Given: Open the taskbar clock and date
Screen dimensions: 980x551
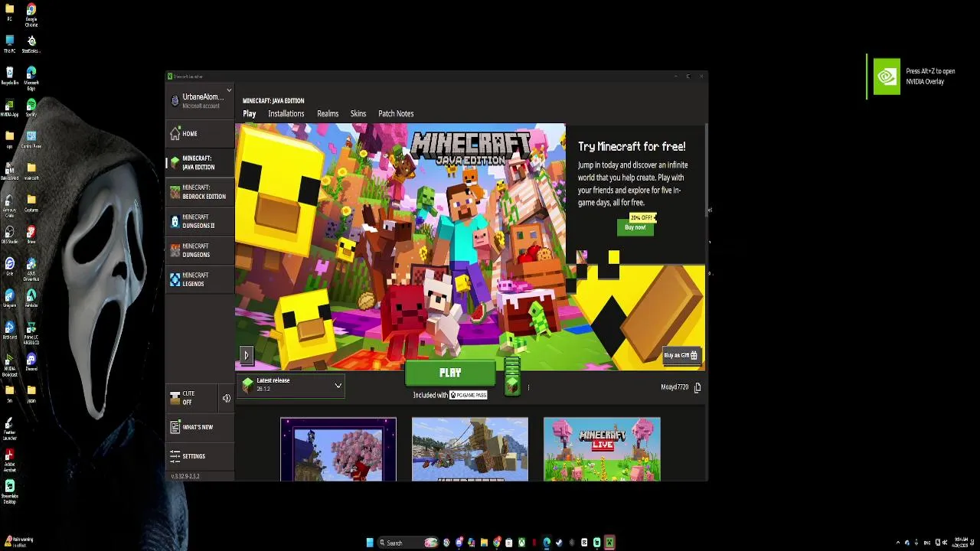Looking at the screenshot, I should point(960,542).
